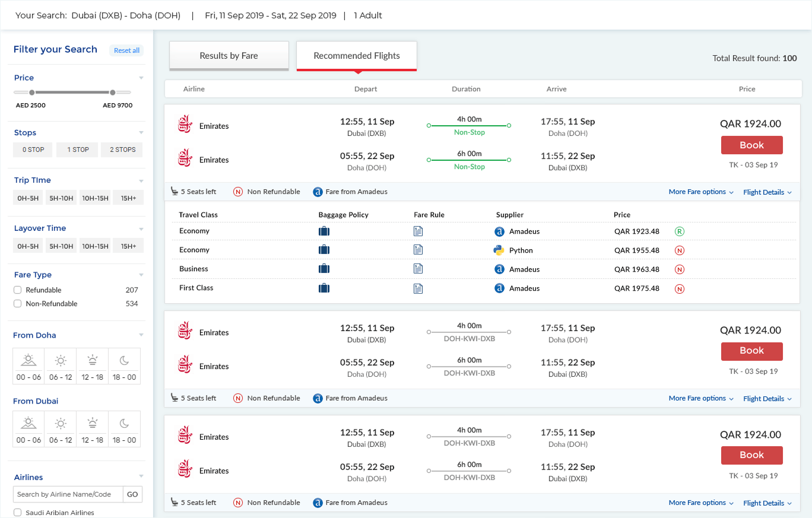Click baggage policy icon for Business class
This screenshot has width=812, height=518.
pyautogui.click(x=323, y=269)
